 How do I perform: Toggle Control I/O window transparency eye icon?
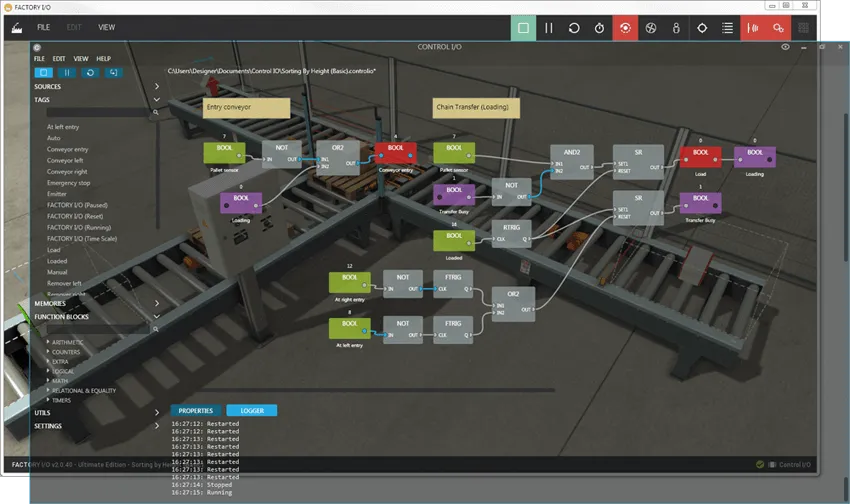(x=785, y=47)
